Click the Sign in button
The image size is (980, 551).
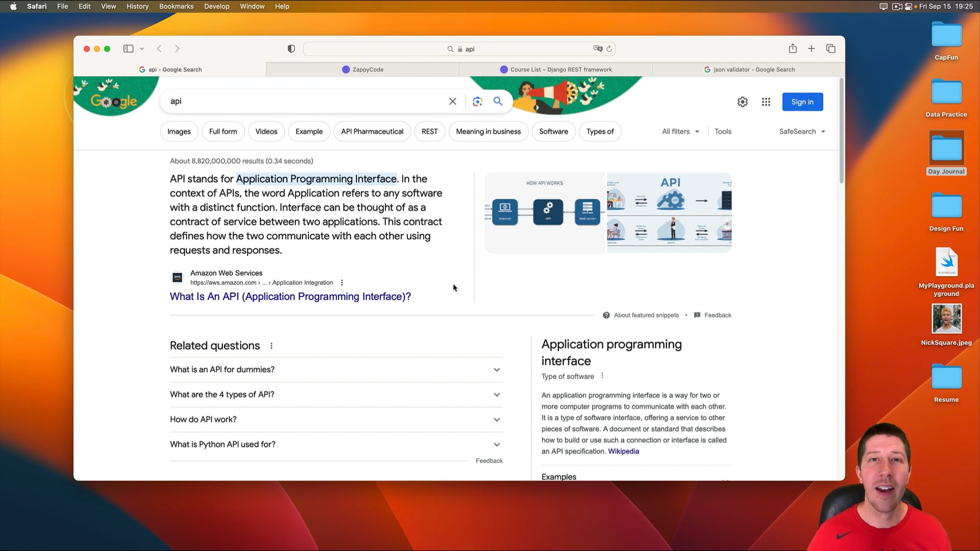pos(802,102)
